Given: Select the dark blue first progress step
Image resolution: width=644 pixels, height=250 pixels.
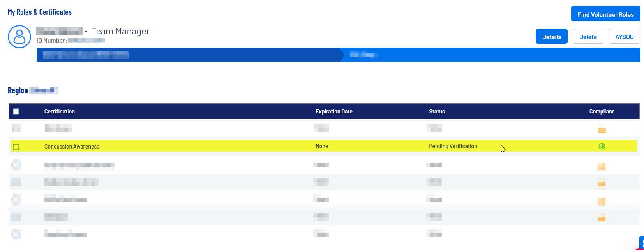Looking at the screenshot, I should [187, 55].
